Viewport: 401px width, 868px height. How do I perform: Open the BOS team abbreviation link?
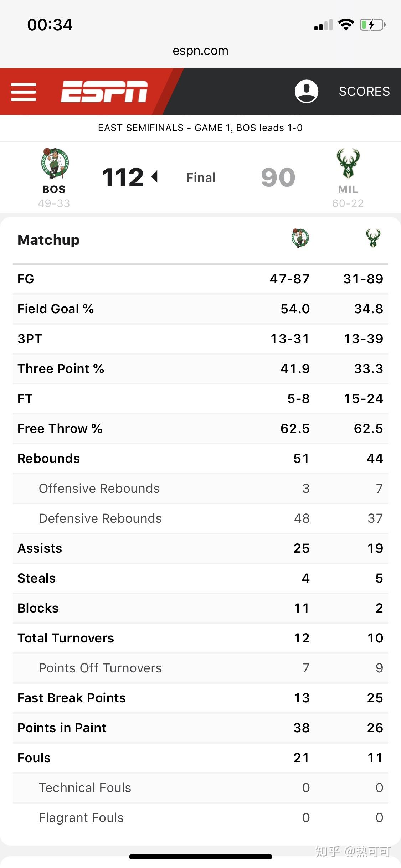[54, 190]
